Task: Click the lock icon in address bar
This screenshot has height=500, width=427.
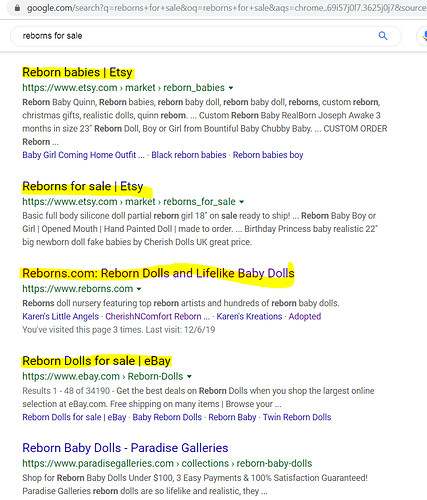Action: [17, 8]
